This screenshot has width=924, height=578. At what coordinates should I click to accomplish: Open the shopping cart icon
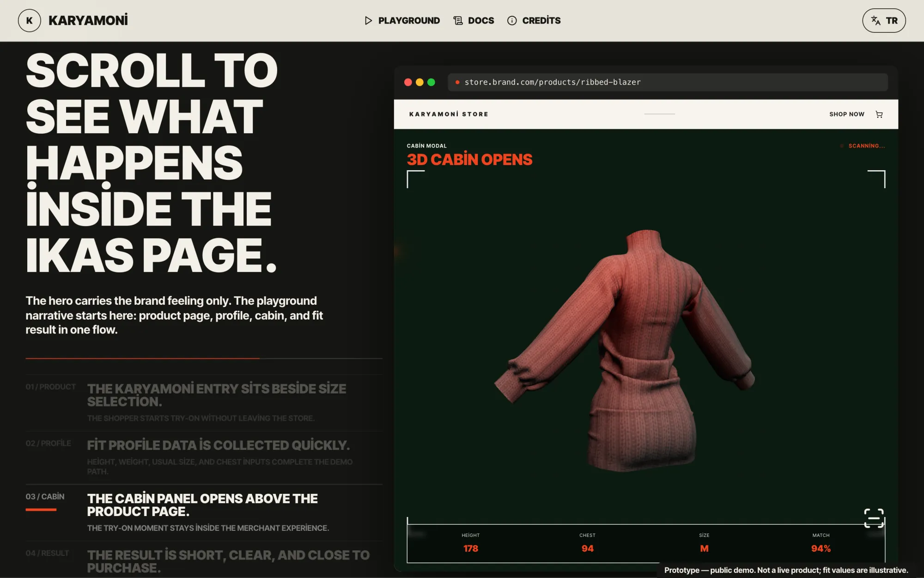[879, 114]
